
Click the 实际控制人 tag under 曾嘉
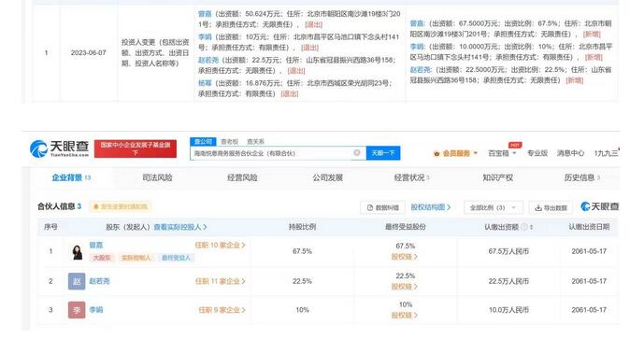click(x=136, y=258)
